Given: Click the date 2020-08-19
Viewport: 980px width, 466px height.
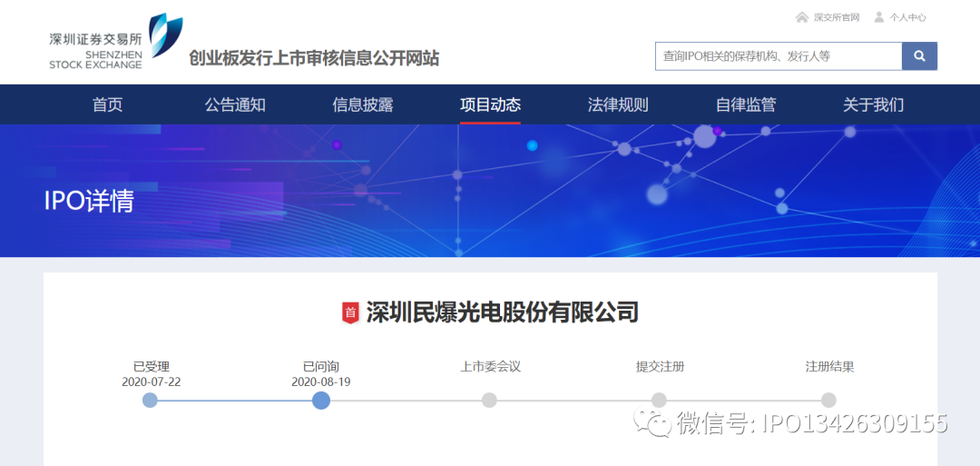Looking at the screenshot, I should [320, 382].
